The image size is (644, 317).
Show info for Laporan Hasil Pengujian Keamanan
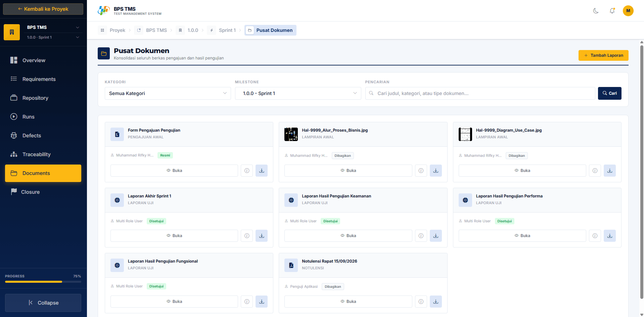point(421,236)
